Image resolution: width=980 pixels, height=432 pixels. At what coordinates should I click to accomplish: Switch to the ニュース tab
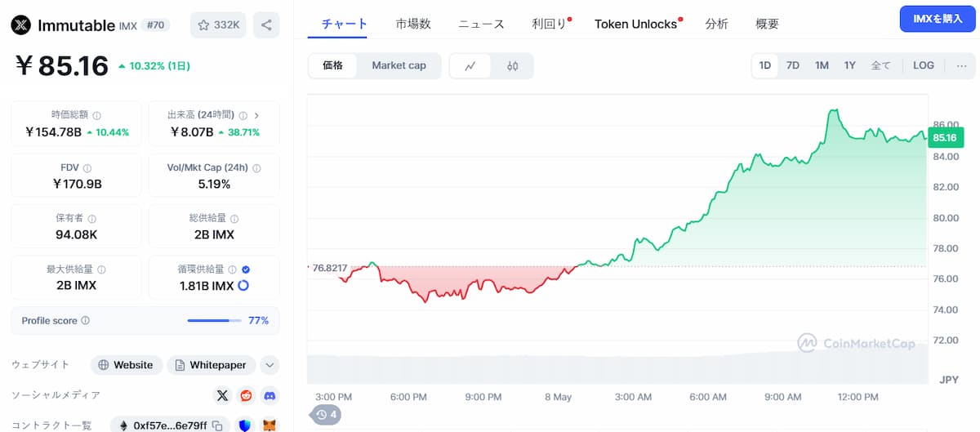click(x=481, y=24)
